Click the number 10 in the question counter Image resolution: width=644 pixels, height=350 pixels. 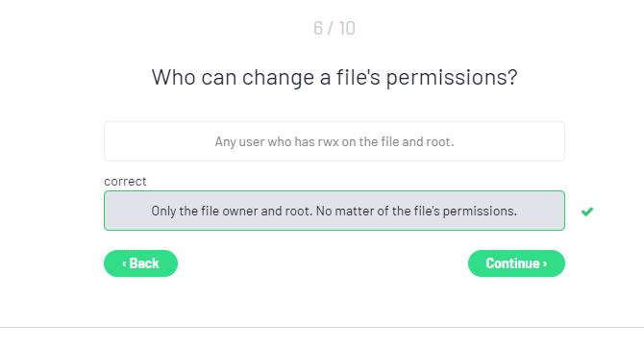click(x=347, y=28)
